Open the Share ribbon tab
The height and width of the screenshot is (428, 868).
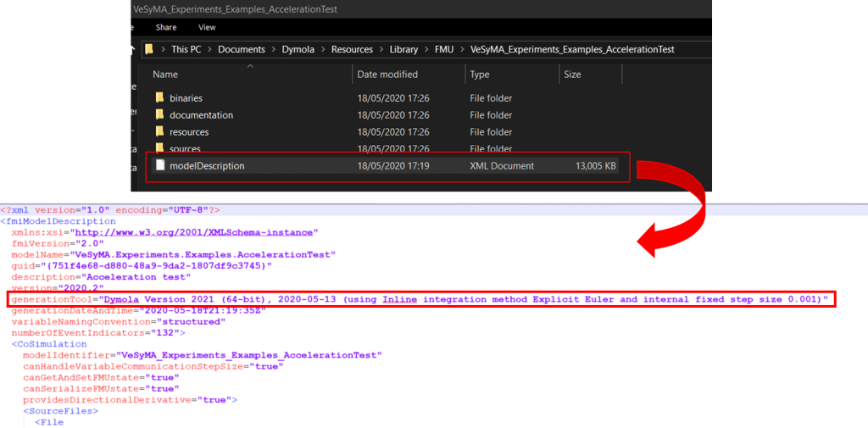pos(166,27)
